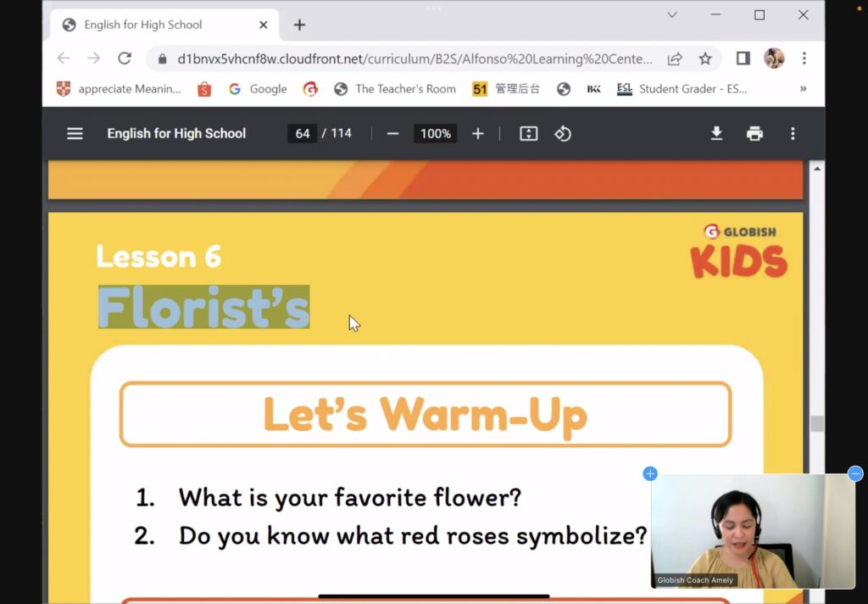The height and width of the screenshot is (604, 868).
Task: Open PDF viewer more actions menu
Action: (793, 133)
